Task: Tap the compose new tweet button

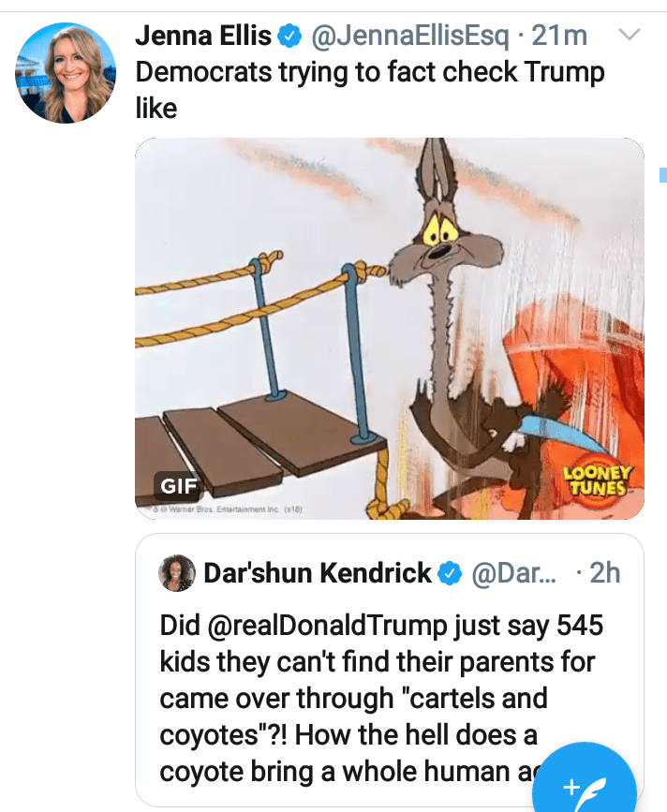Action: pyautogui.click(x=585, y=785)
